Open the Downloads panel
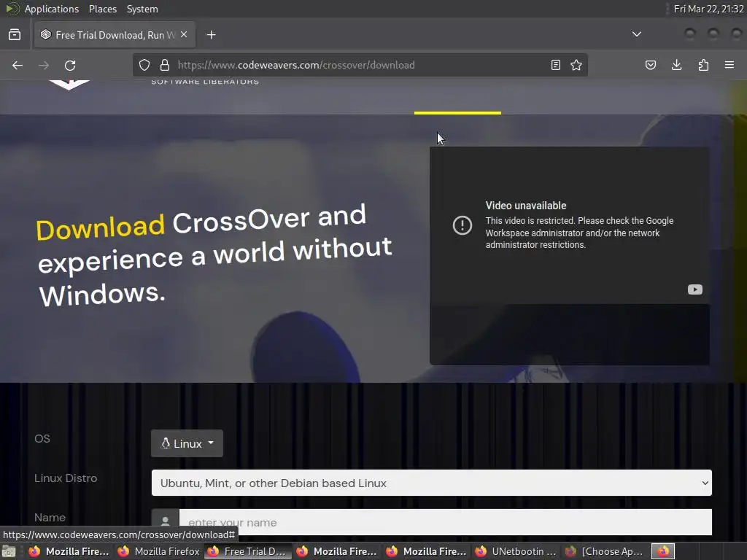The width and height of the screenshot is (747, 560). (676, 65)
